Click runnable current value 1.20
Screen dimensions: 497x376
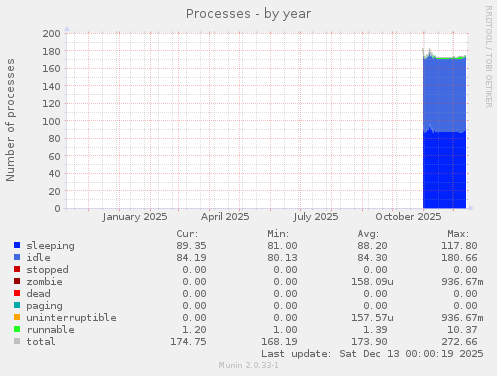[194, 330]
